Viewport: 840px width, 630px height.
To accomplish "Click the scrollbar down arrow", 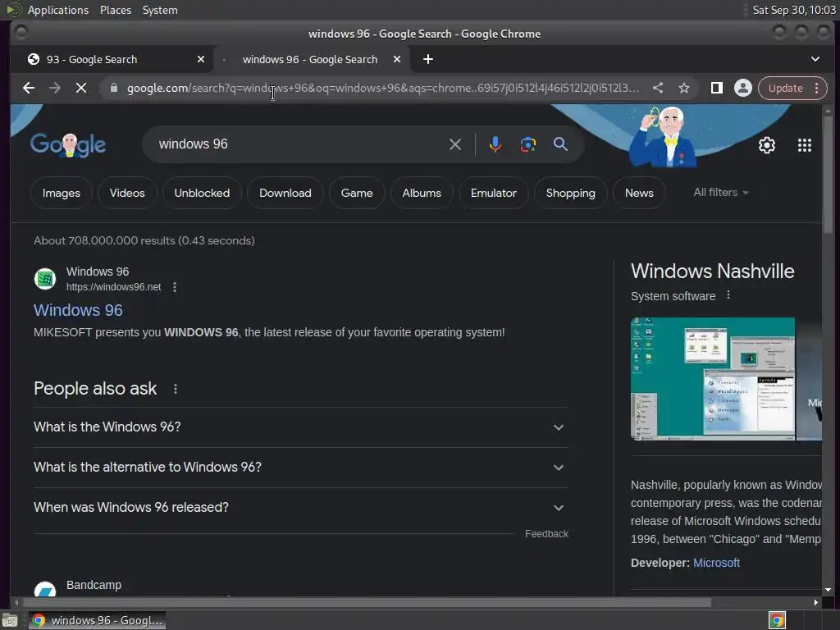I will (x=829, y=590).
